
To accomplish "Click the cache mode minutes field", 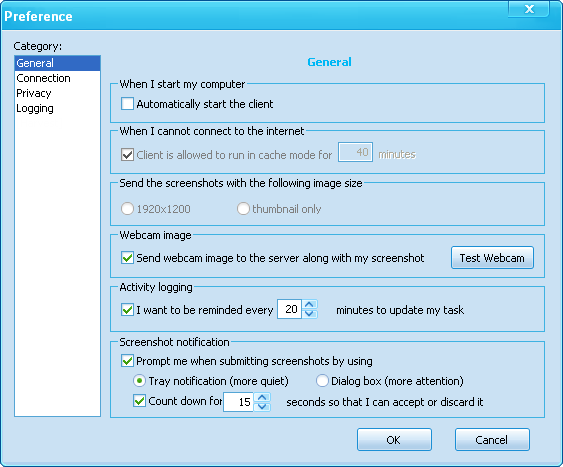I will pyautogui.click(x=355, y=152).
